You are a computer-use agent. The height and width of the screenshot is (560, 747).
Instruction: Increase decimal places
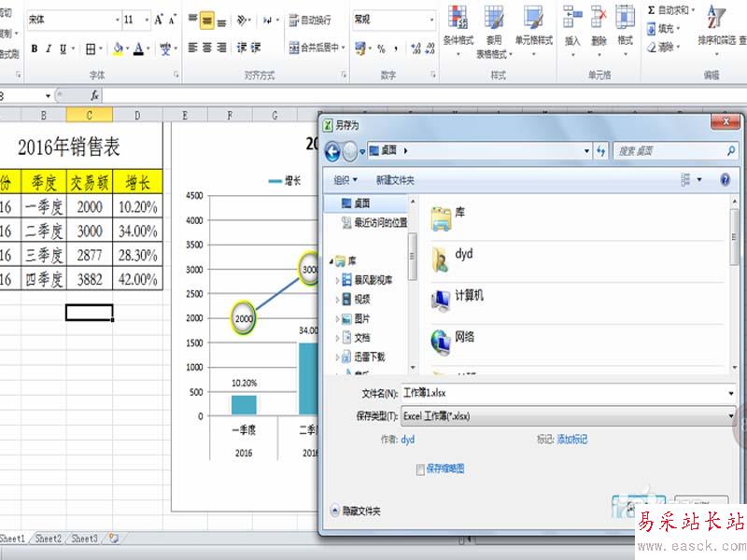(416, 49)
